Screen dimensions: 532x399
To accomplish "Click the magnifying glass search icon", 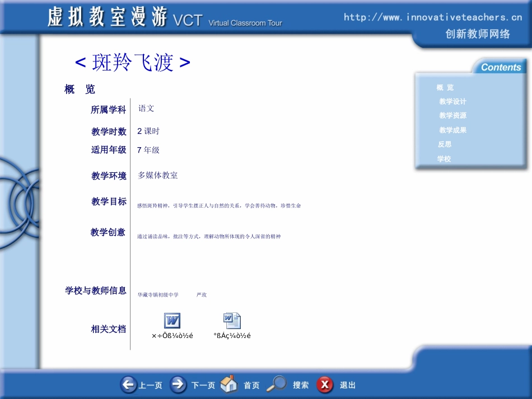I will (277, 384).
